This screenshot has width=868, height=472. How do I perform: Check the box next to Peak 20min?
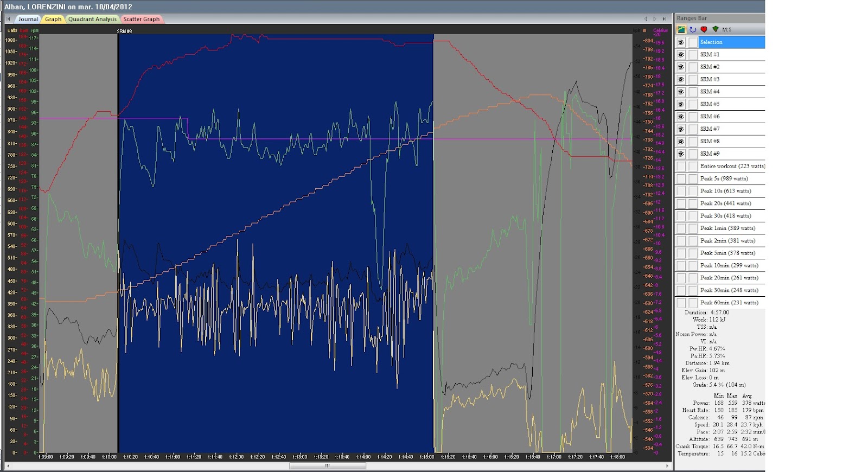click(x=693, y=278)
